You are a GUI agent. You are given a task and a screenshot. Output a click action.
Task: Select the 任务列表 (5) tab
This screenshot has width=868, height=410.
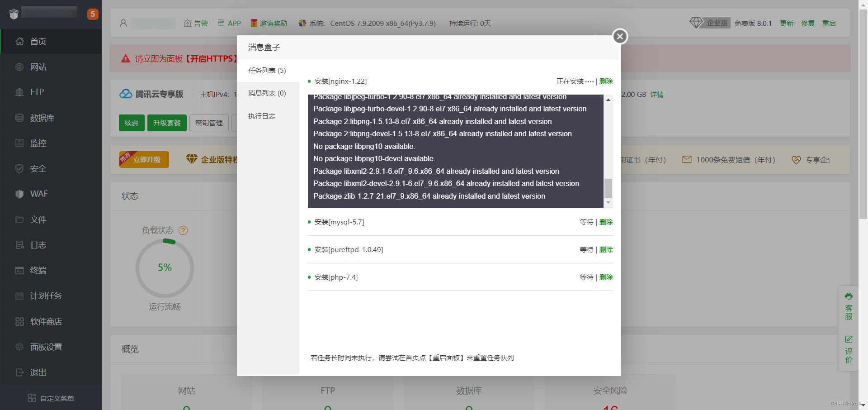pyautogui.click(x=268, y=71)
